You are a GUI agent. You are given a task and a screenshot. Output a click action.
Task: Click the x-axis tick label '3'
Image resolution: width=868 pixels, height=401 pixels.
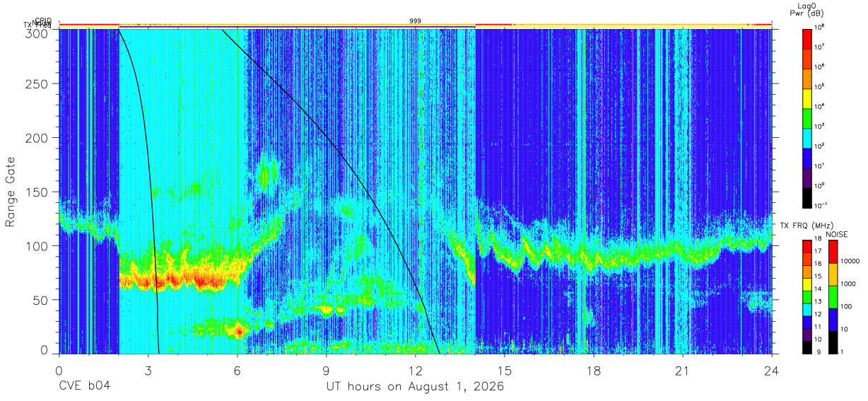[x=148, y=371]
